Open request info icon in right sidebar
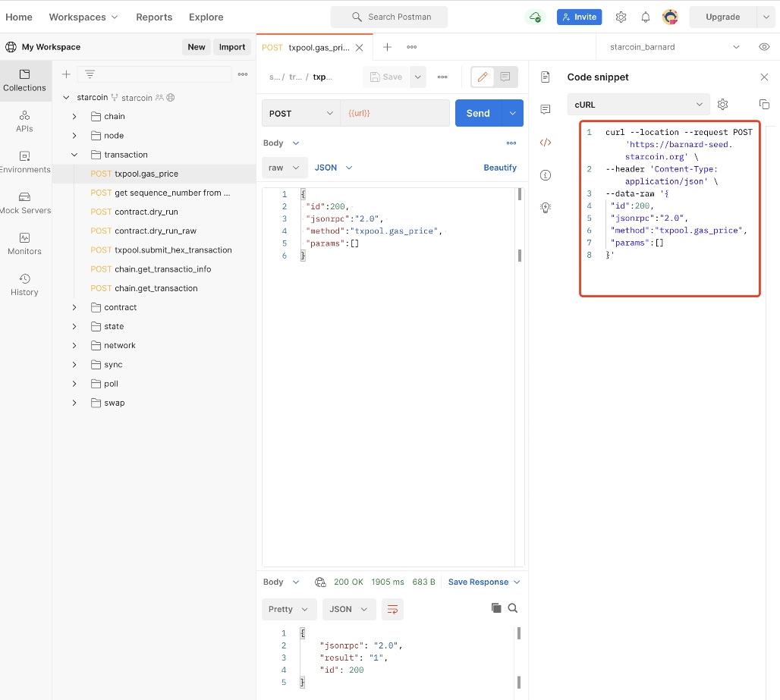Image resolution: width=780 pixels, height=700 pixels. (546, 175)
